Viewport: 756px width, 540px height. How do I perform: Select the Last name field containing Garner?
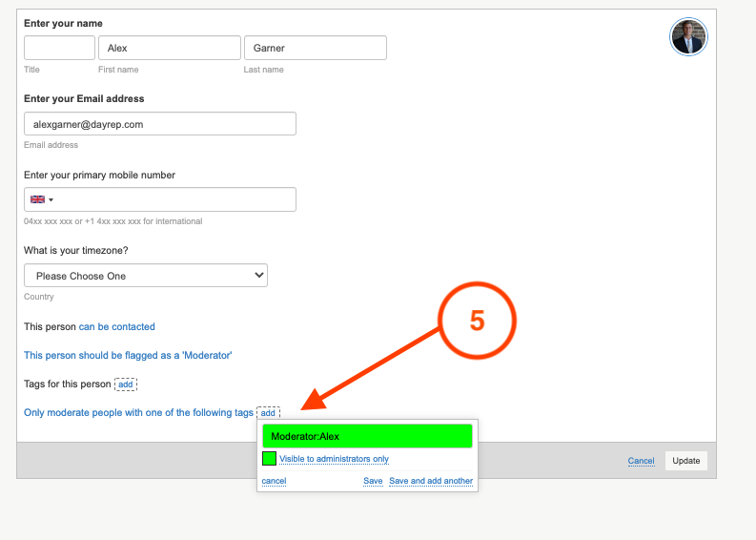point(315,48)
